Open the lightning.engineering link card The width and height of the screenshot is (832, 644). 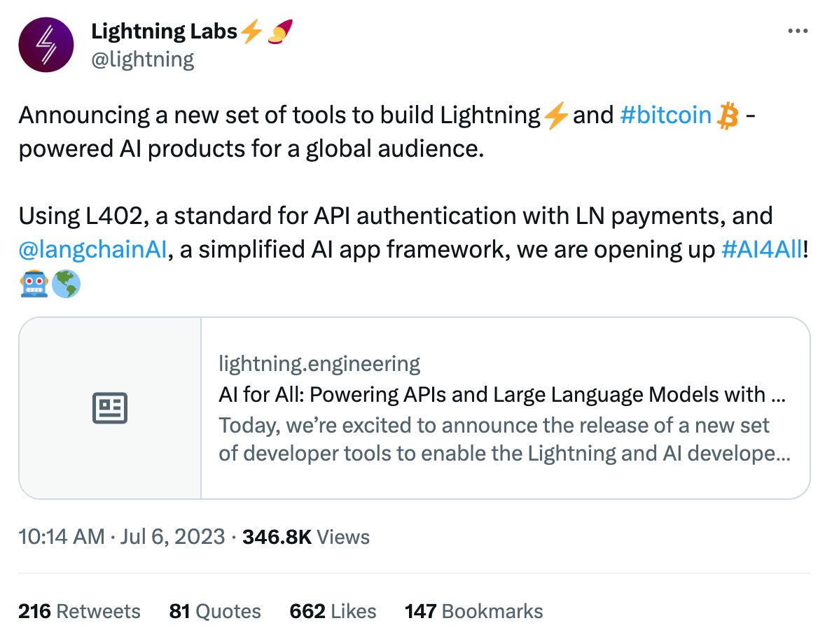(420, 407)
